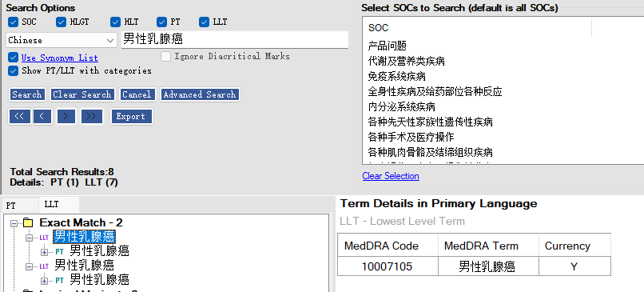Open the Chinese language dropdown

point(62,40)
